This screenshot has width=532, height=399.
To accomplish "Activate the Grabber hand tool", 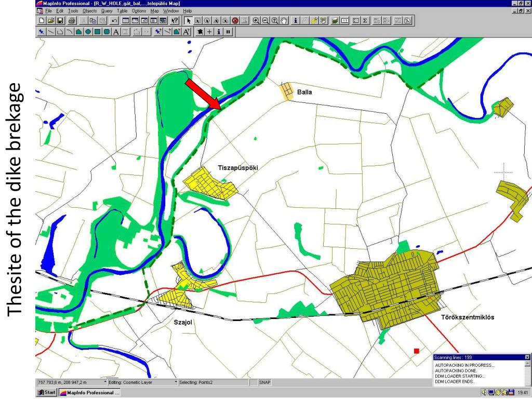I will coord(284,21).
